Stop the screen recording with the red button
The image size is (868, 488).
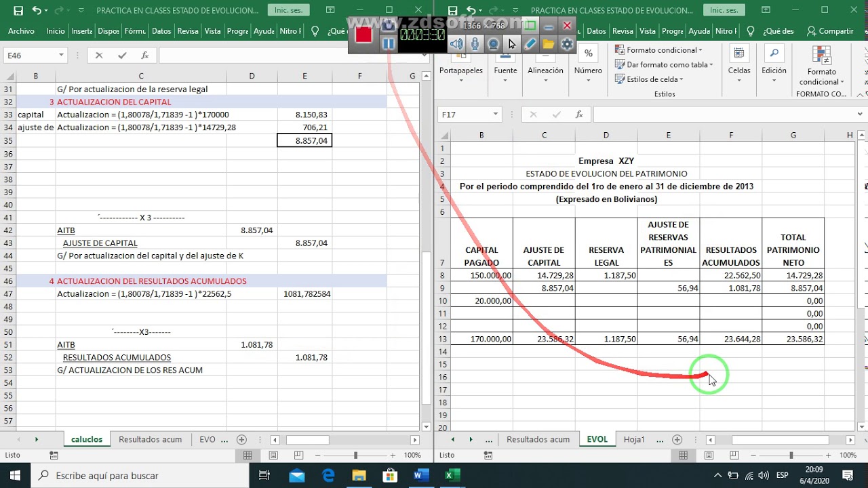pos(363,35)
